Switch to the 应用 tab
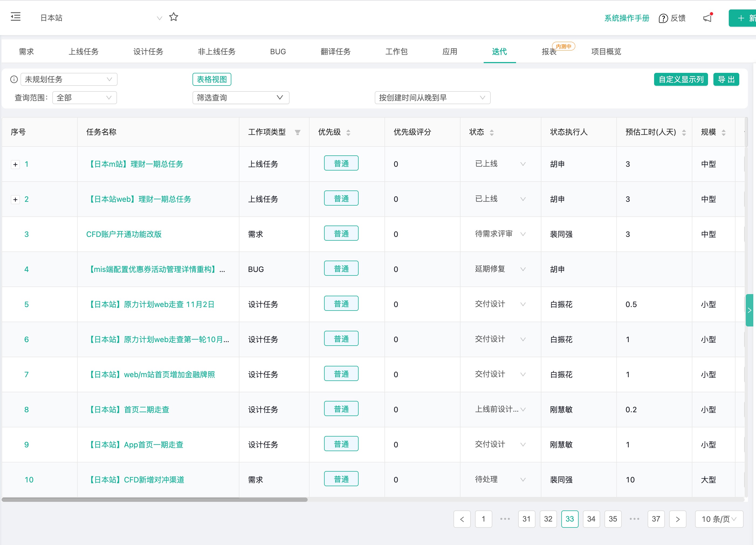 (450, 51)
